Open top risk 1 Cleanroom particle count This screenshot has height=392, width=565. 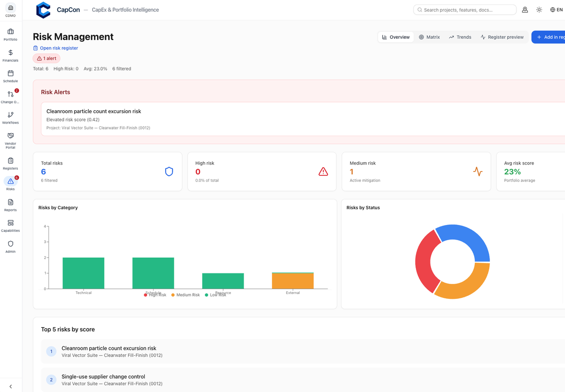(x=303, y=351)
